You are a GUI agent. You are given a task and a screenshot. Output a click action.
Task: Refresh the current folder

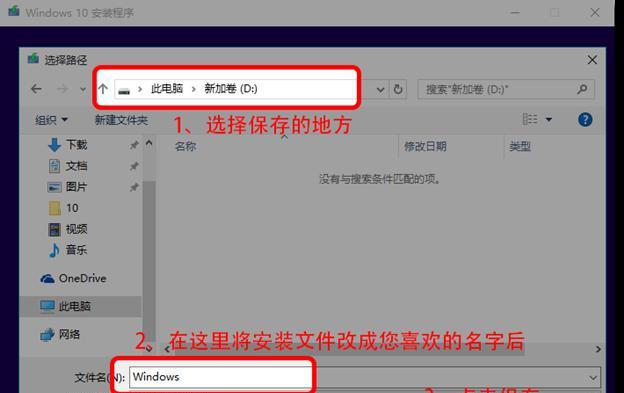click(x=398, y=89)
